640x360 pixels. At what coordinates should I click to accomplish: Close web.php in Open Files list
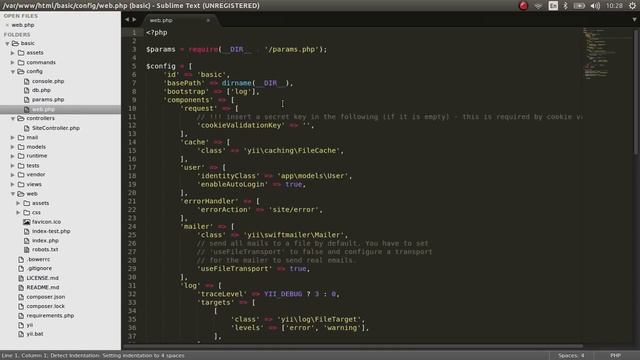click(7, 25)
